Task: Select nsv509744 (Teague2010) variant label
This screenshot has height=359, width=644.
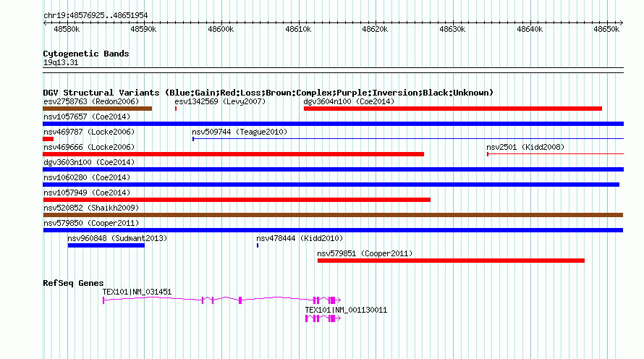Action: point(240,132)
